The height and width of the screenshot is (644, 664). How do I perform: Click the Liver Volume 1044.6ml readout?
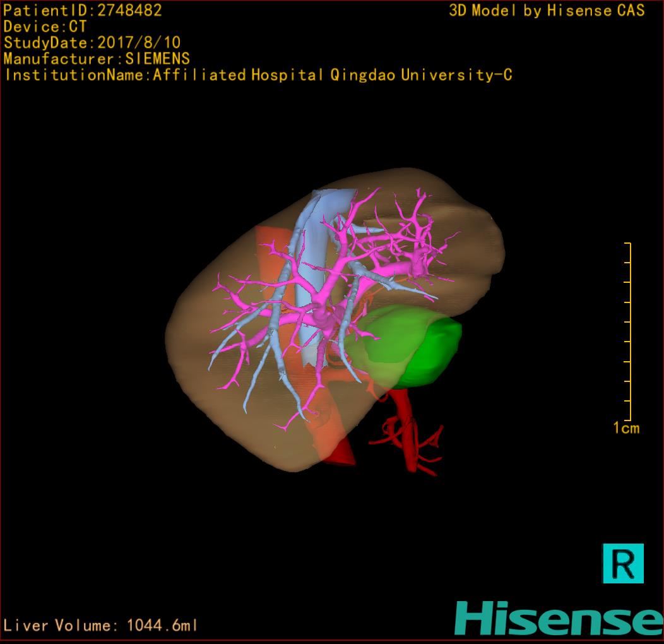pyautogui.click(x=101, y=626)
